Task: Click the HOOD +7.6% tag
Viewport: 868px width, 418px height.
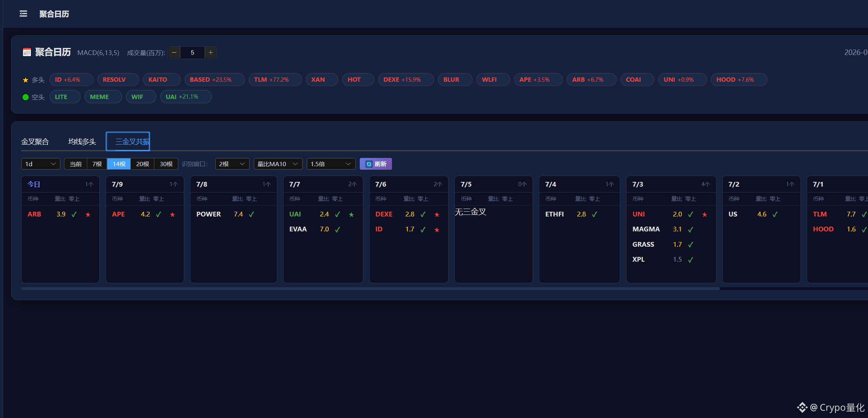Action: (739, 80)
